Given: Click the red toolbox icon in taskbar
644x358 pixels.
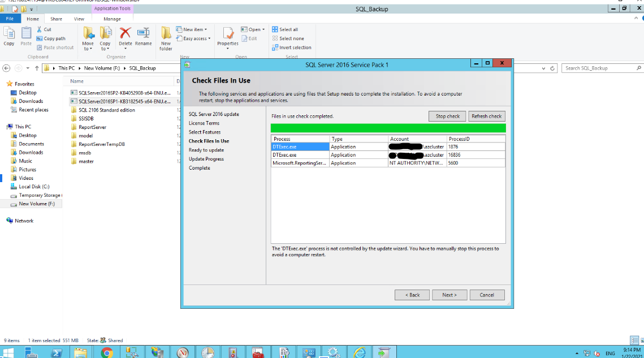Looking at the screenshot, I should pyautogui.click(x=257, y=353).
